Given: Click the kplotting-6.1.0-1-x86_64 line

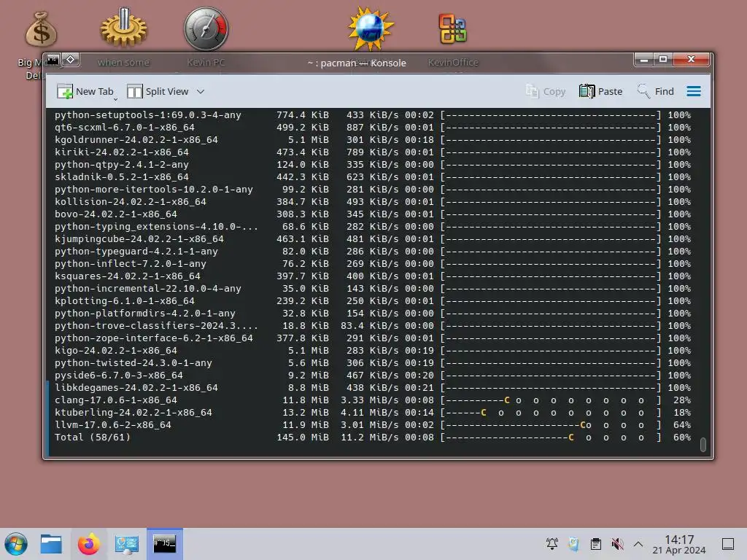Looking at the screenshot, I should click(373, 300).
